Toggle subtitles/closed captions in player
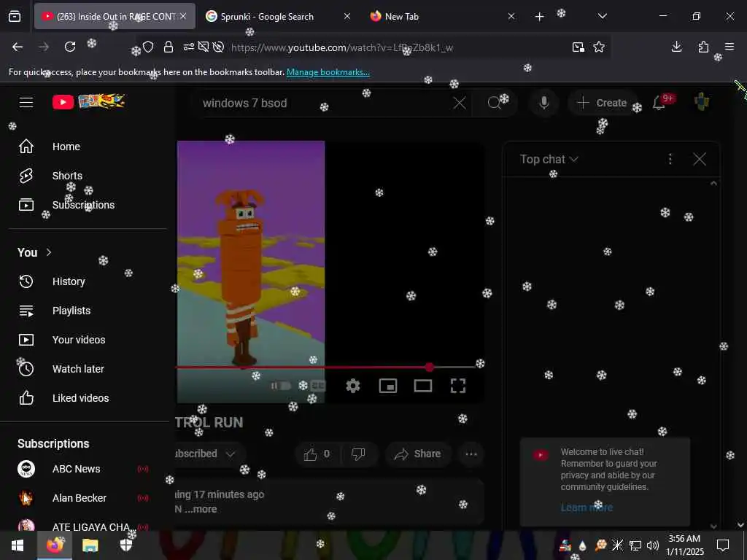The width and height of the screenshot is (747, 560). pos(318,386)
